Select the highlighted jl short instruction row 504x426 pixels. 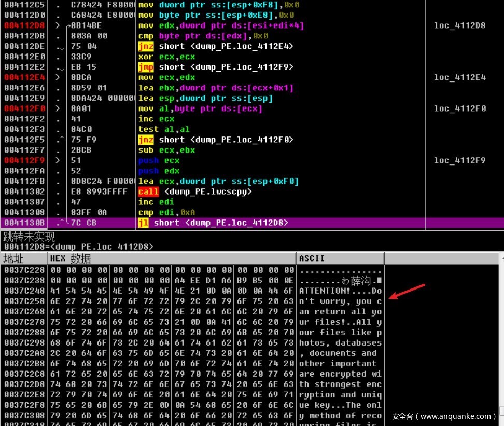[213, 223]
